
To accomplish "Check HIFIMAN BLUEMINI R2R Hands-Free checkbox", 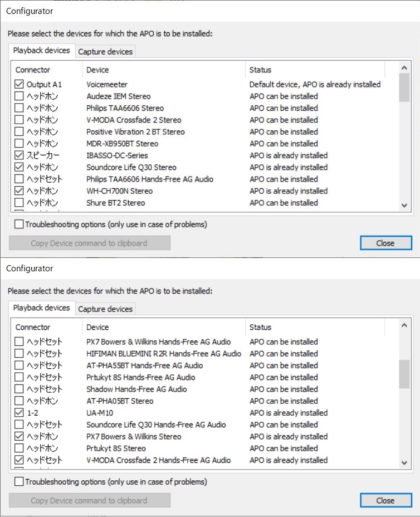I will 19,354.
